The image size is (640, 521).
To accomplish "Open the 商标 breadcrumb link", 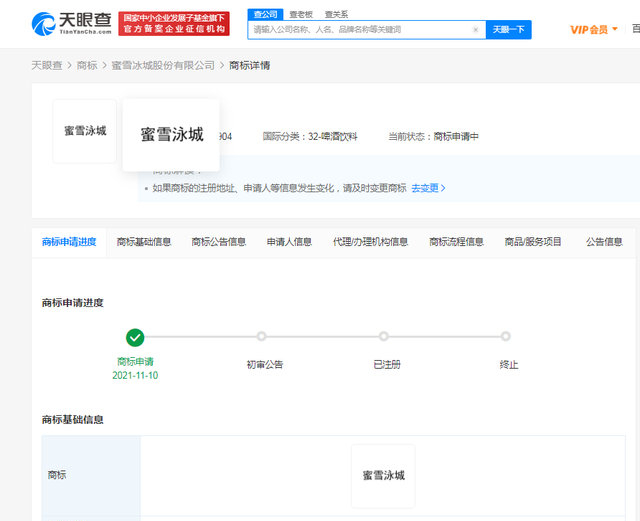I will pyautogui.click(x=87, y=65).
